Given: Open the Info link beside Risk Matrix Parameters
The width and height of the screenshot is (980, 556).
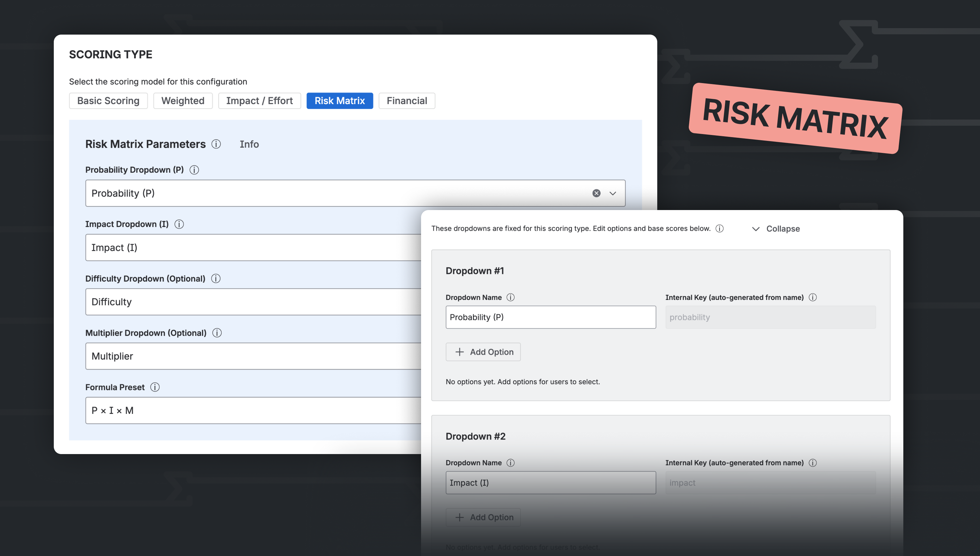Looking at the screenshot, I should pyautogui.click(x=249, y=144).
